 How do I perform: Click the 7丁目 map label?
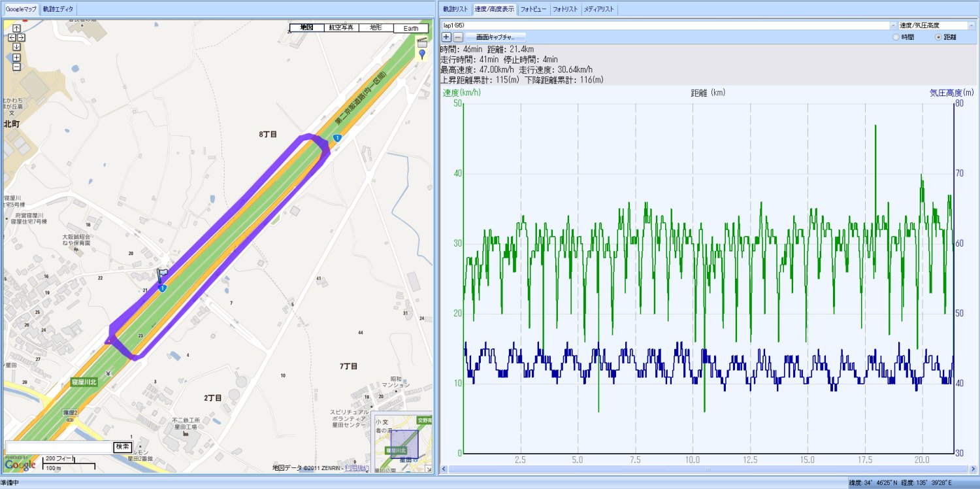(348, 366)
